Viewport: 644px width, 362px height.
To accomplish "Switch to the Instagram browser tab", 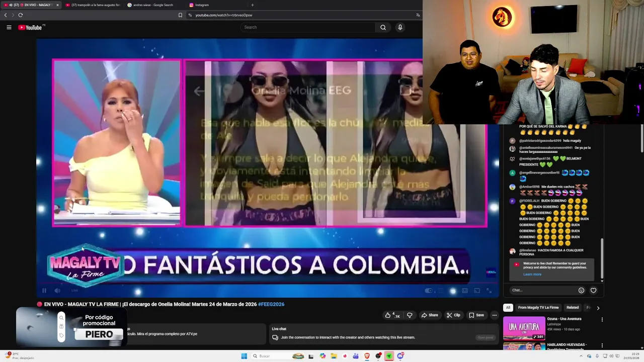I will [202, 5].
